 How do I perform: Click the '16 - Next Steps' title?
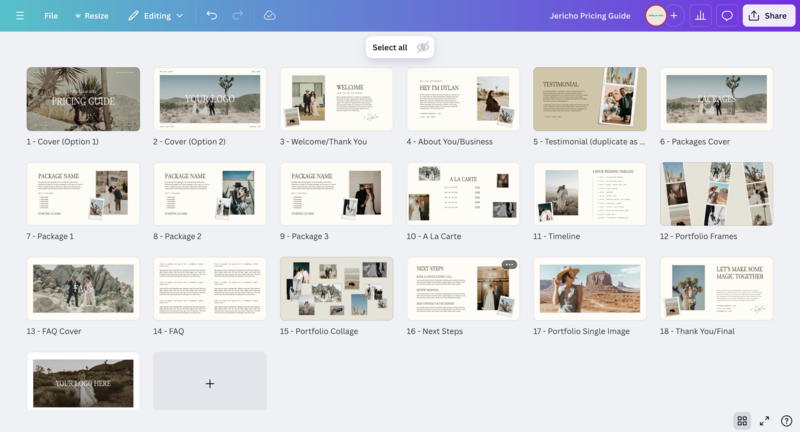[435, 332]
